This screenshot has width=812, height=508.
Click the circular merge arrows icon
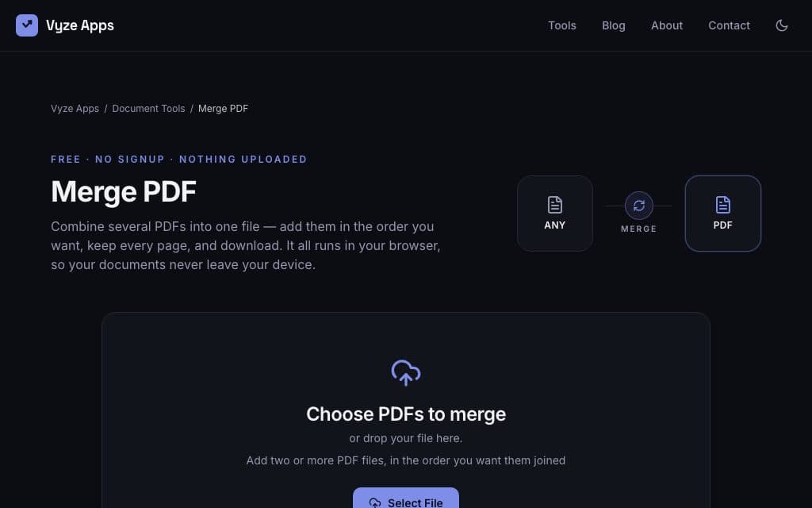(x=639, y=206)
